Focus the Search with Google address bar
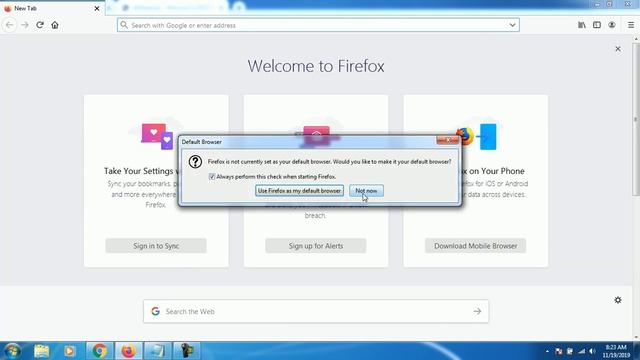Image resolution: width=640 pixels, height=360 pixels. pos(318,25)
